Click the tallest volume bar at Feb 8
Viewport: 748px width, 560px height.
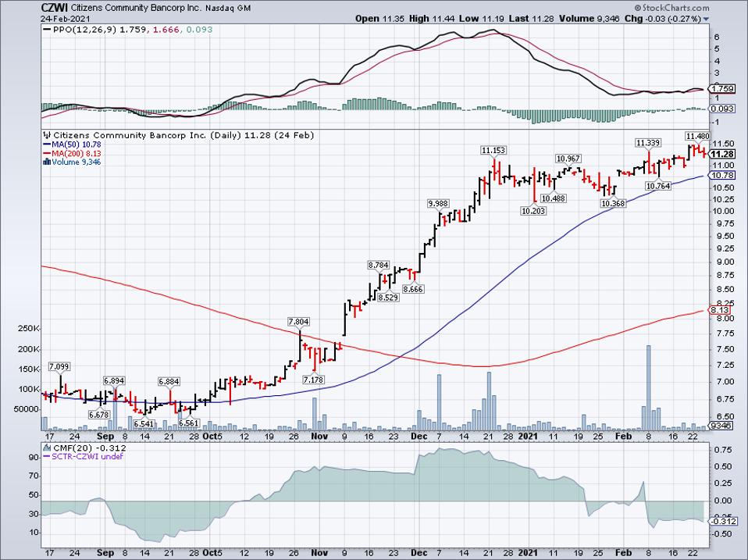[648, 388]
